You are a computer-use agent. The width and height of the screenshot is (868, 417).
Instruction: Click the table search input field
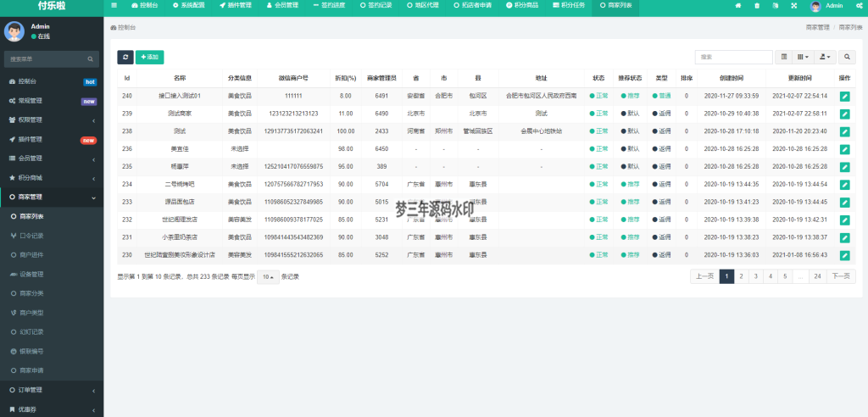pos(733,57)
